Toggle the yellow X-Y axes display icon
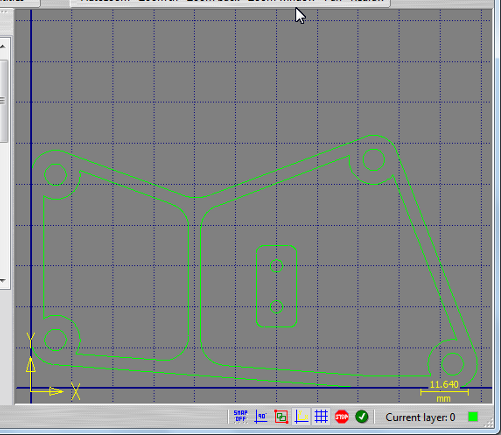Viewport: 501px width, 435px height. click(x=301, y=417)
